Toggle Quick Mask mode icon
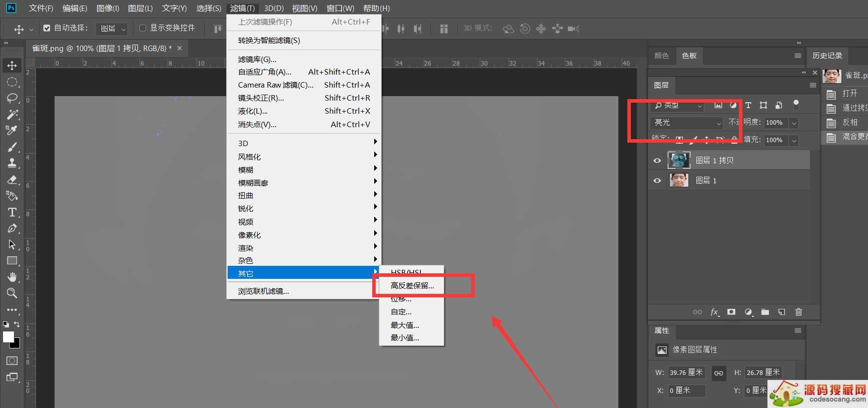 (12, 361)
